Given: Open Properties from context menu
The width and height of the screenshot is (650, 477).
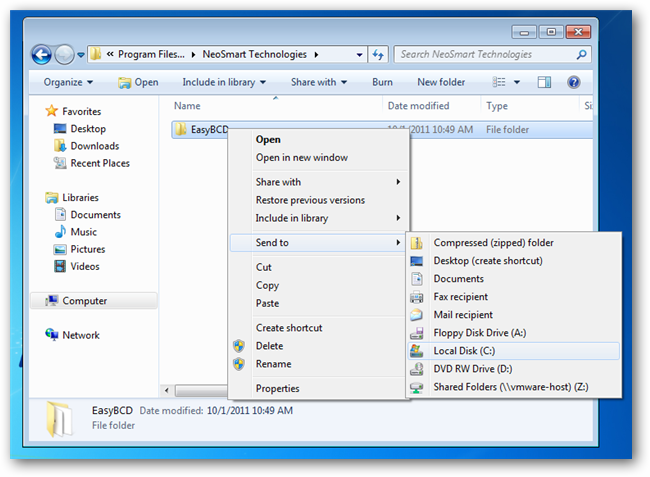Looking at the screenshot, I should click(x=318, y=389).
